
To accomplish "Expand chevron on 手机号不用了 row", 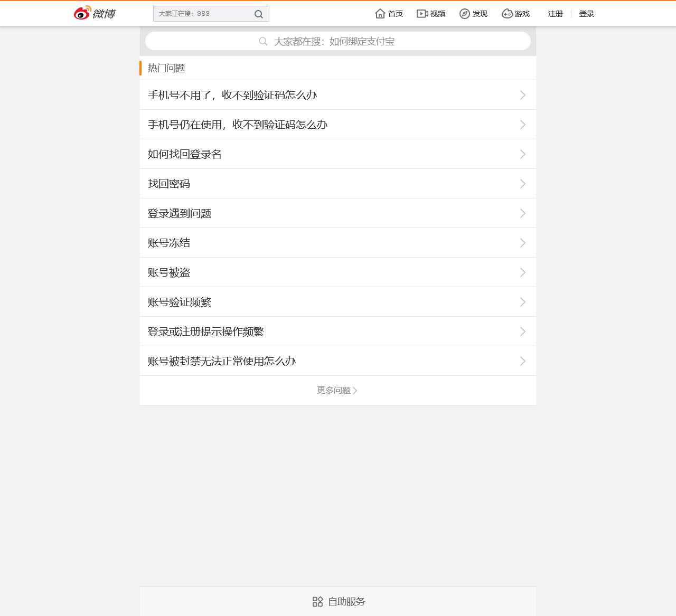I will point(523,95).
